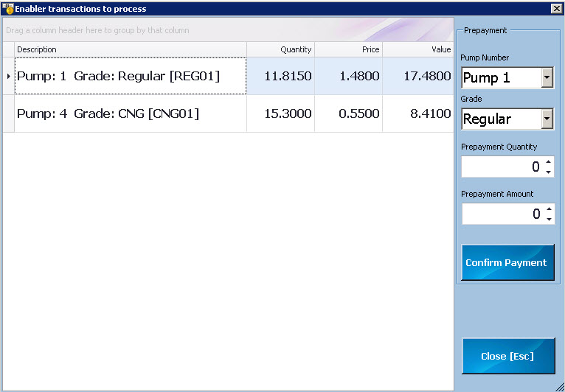This screenshot has width=565, height=392.
Task: Click quantity cell 15.3000
Action: (x=281, y=113)
